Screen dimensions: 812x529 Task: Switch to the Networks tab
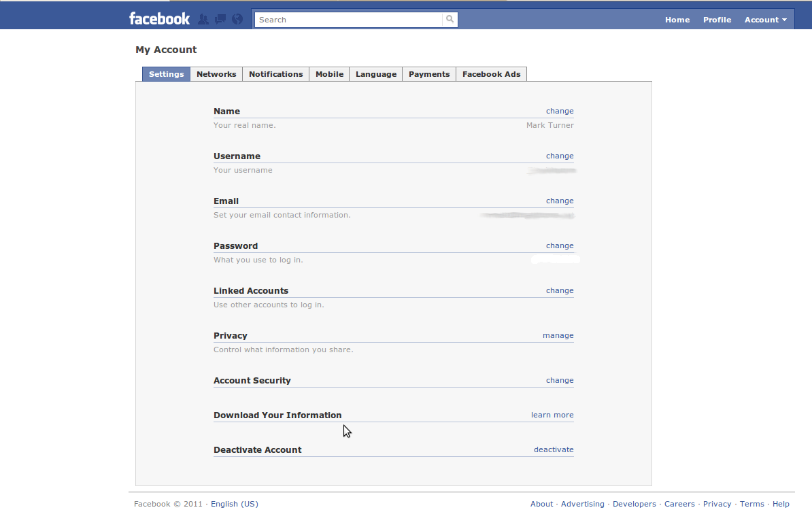216,74
